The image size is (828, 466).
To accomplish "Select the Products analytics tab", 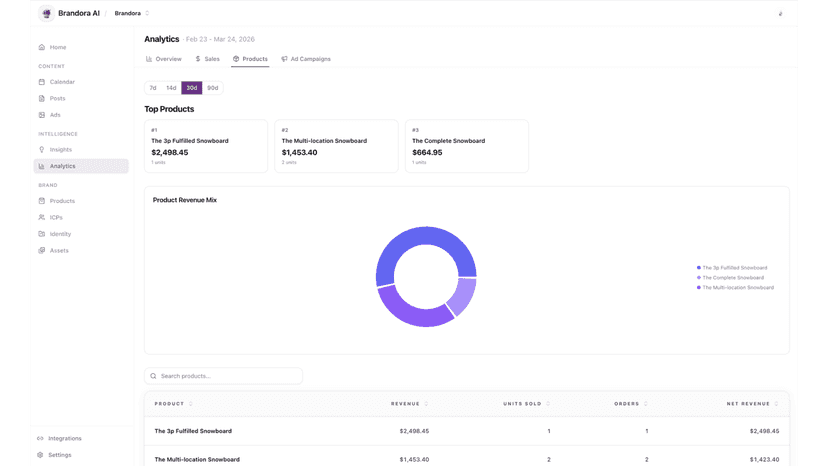I will [x=250, y=59].
